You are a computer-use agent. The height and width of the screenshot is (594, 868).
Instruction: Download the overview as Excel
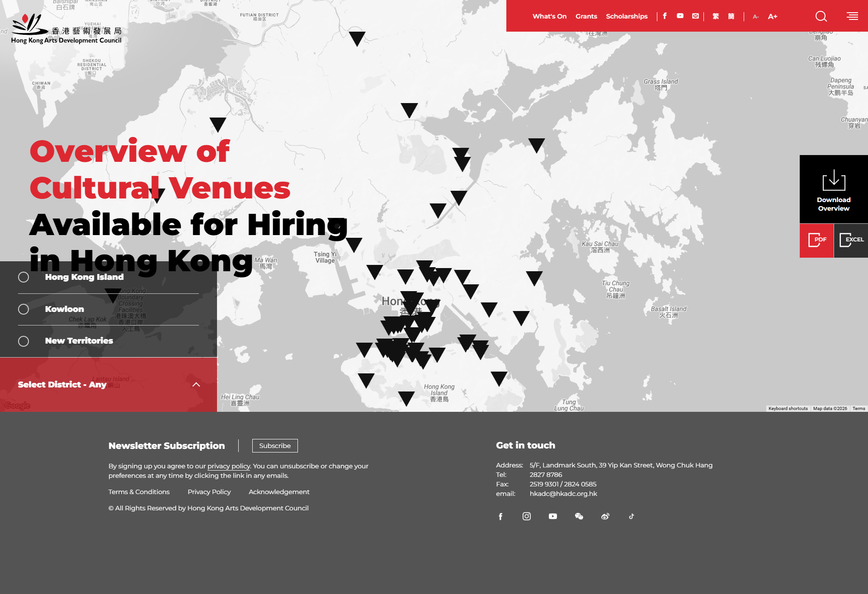click(x=851, y=240)
